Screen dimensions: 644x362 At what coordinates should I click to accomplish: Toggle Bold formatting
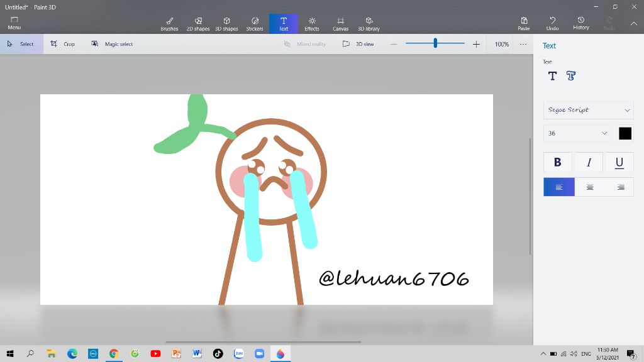pyautogui.click(x=557, y=162)
